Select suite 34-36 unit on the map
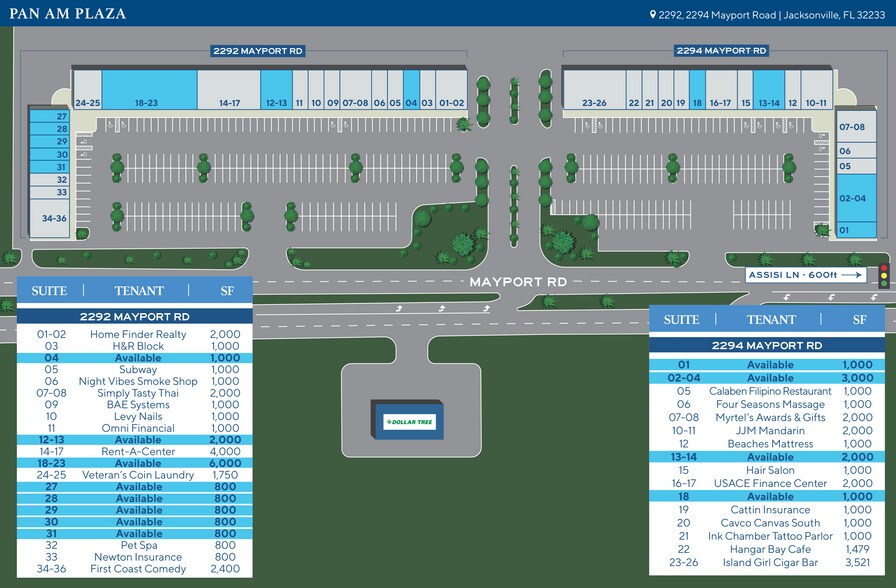 pos(48,218)
